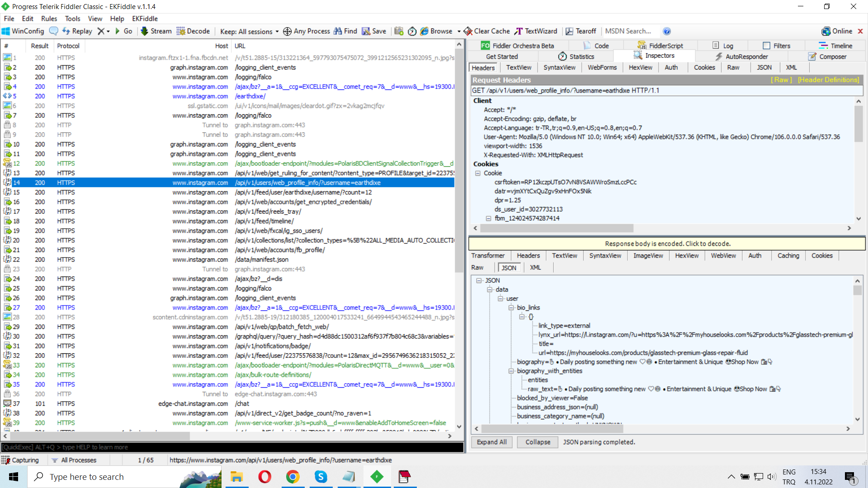The width and height of the screenshot is (868, 488).
Task: Click the Expand All button
Action: (x=491, y=442)
